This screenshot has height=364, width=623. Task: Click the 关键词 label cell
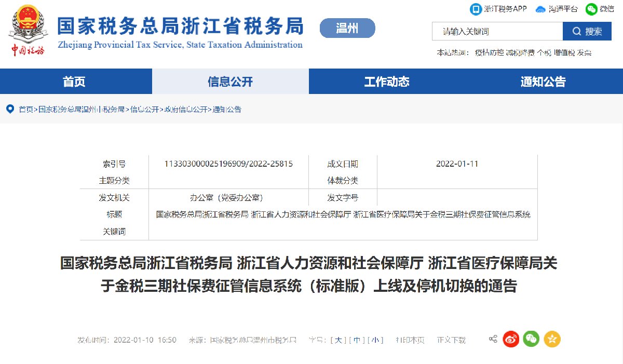pyautogui.click(x=114, y=232)
